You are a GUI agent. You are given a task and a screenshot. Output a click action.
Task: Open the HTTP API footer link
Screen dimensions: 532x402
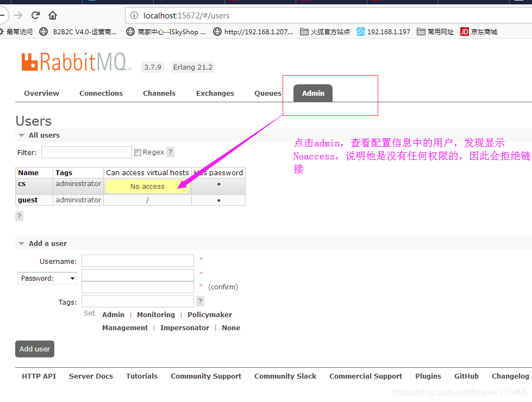(x=39, y=376)
